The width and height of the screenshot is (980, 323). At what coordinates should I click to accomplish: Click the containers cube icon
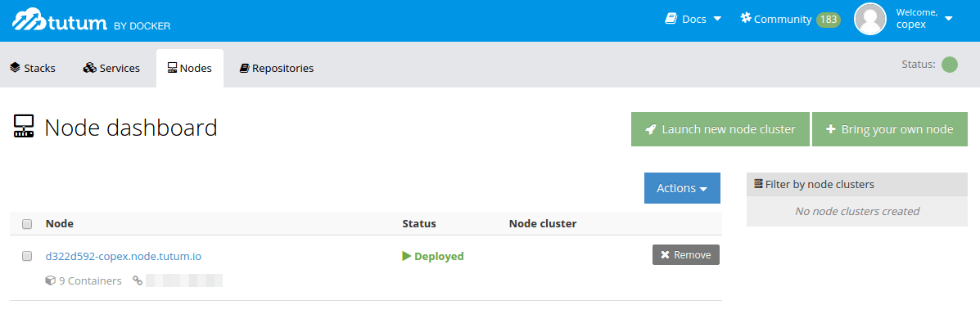click(x=51, y=281)
